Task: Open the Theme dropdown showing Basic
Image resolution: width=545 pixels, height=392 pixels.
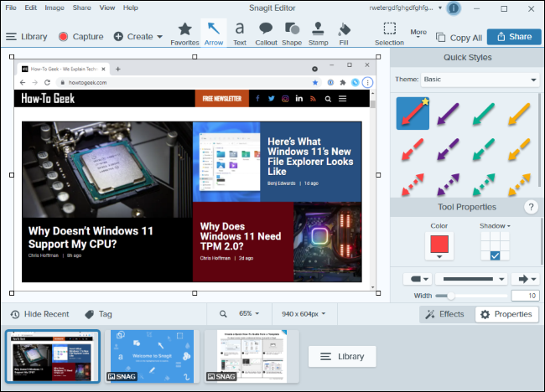Action: click(x=480, y=80)
